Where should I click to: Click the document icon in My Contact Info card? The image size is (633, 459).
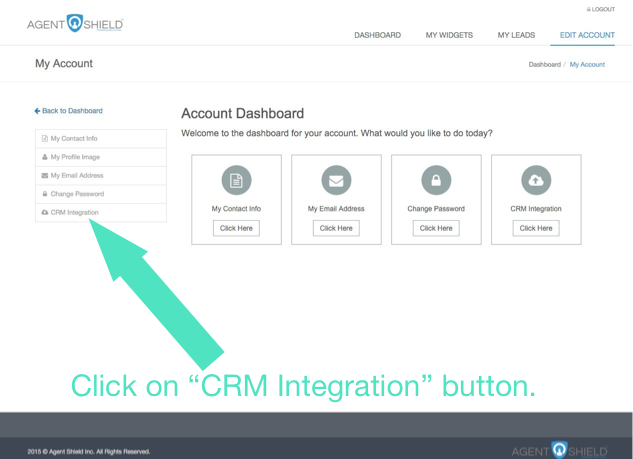(x=236, y=180)
